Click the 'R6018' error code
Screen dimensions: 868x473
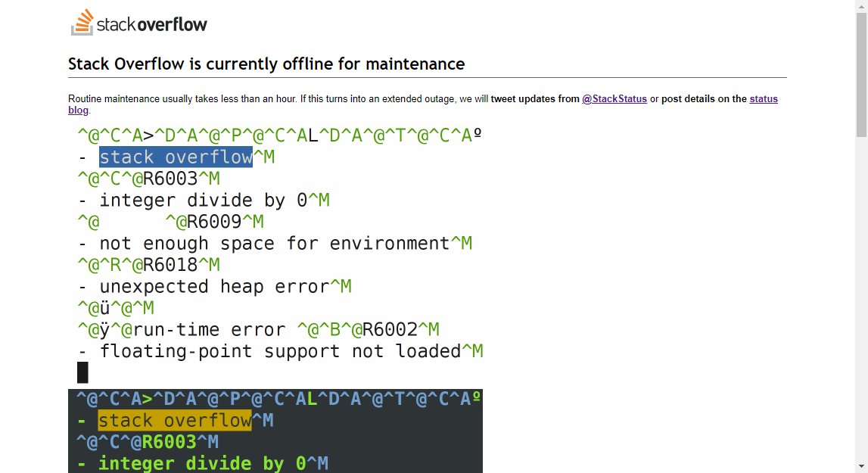[170, 265]
